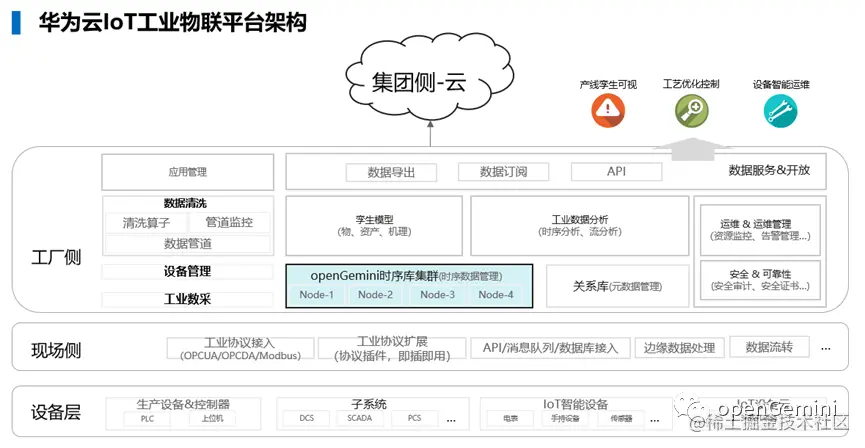Click the PCS box

click(x=414, y=418)
